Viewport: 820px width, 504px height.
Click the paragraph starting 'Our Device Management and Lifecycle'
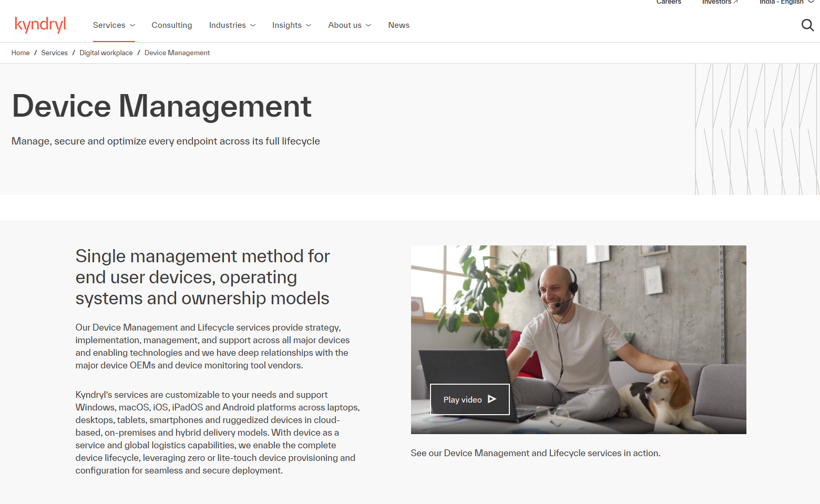[212, 346]
